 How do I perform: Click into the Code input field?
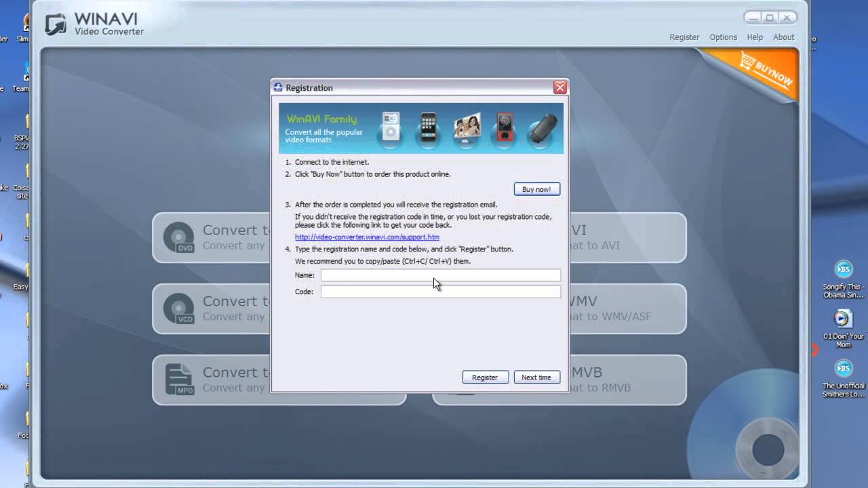[441, 291]
